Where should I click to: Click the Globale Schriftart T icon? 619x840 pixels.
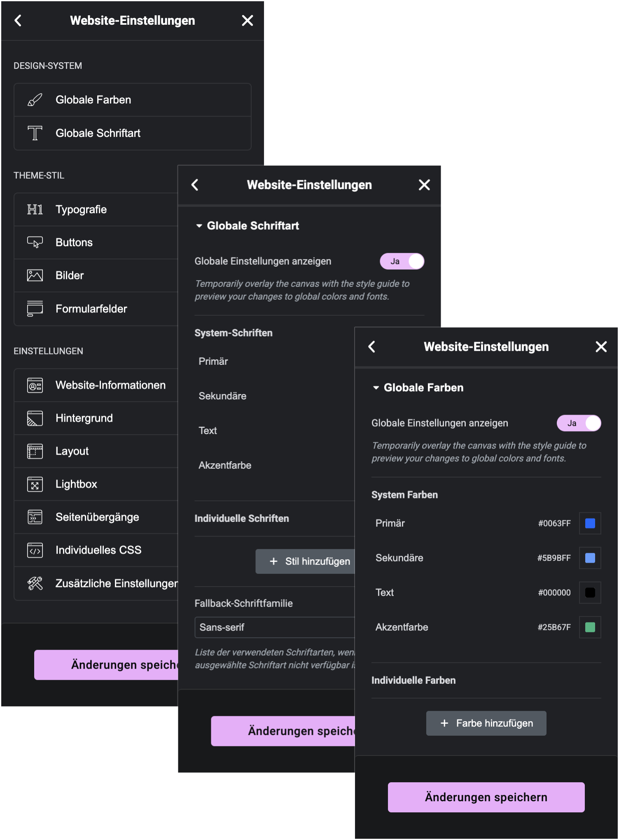coord(35,133)
